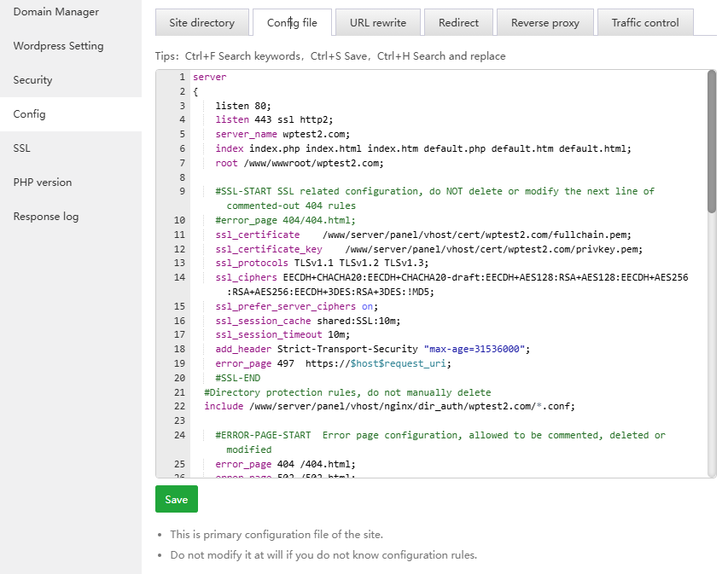Image resolution: width=728 pixels, height=574 pixels.
Task: Go to Wordpress Setting in the sidebar
Action: click(58, 46)
